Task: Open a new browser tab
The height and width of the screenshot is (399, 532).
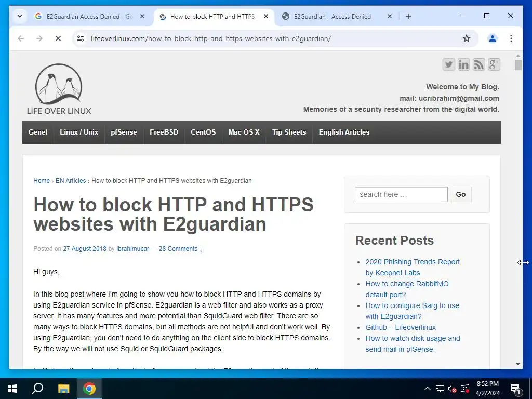Action: tap(408, 16)
